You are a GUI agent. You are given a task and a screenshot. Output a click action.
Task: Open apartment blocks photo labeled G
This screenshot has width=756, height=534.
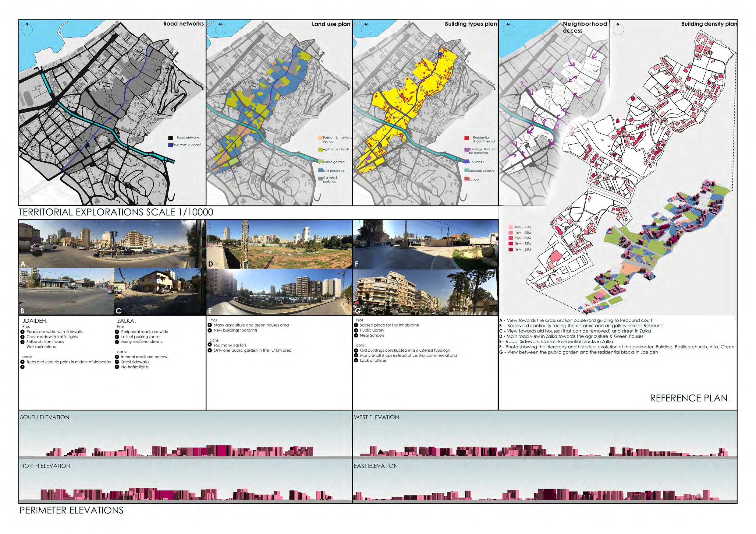tap(425, 292)
